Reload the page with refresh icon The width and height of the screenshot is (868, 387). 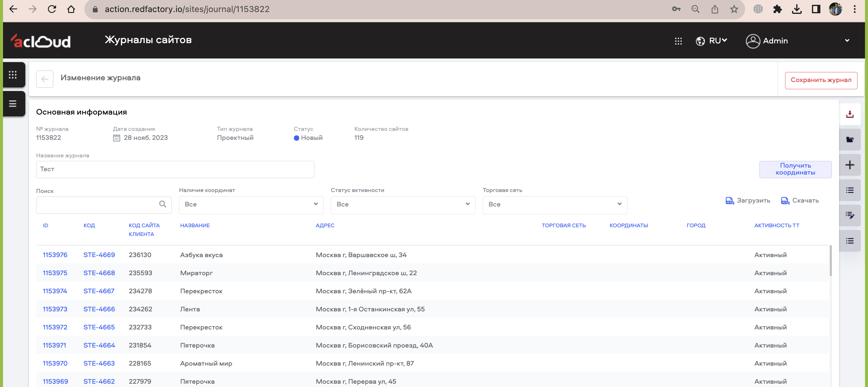point(52,9)
